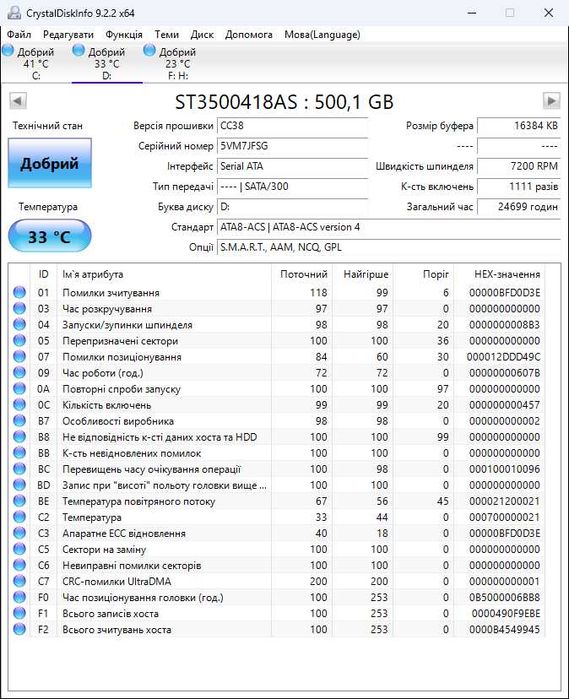Click the Ім'я атрибута column header
569x699 pixels.
[164, 274]
